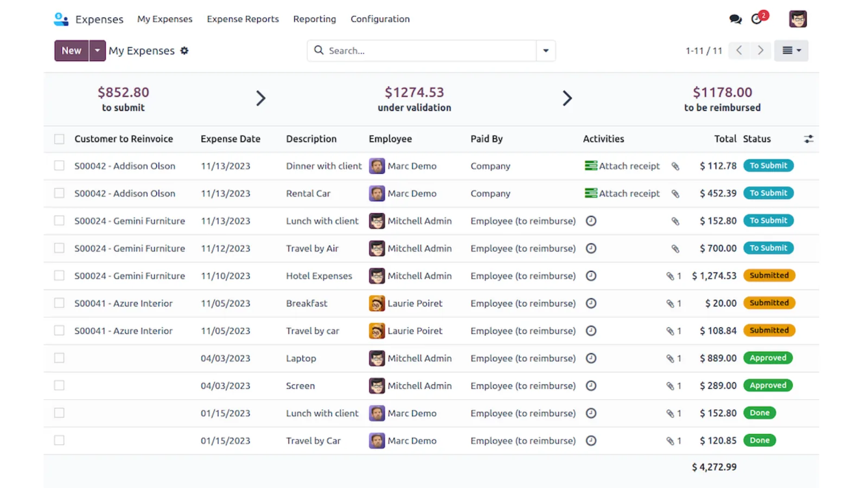Click Marc Demo avatar in Dinner with client row
The width and height of the screenshot is (868, 488).
[376, 166]
